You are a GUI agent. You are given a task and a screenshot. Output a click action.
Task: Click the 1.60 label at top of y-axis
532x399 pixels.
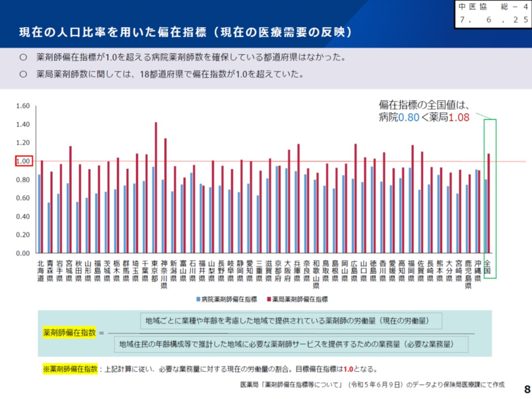coord(22,106)
